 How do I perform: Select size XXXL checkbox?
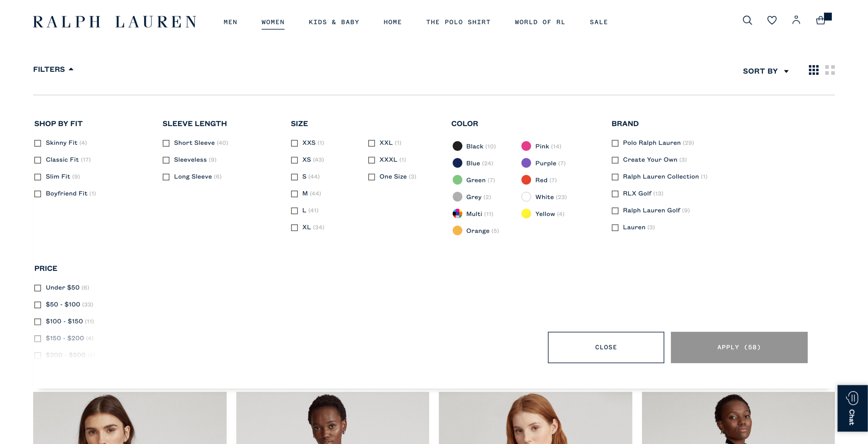click(x=372, y=160)
